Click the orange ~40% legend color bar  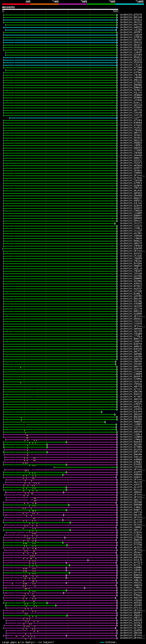pyautogui.click(x=45, y=4)
